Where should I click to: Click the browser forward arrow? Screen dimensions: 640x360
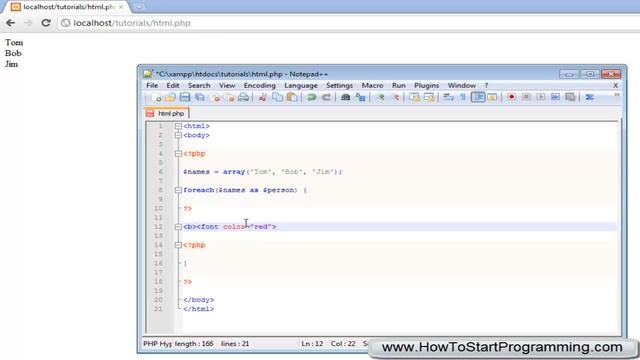point(28,23)
